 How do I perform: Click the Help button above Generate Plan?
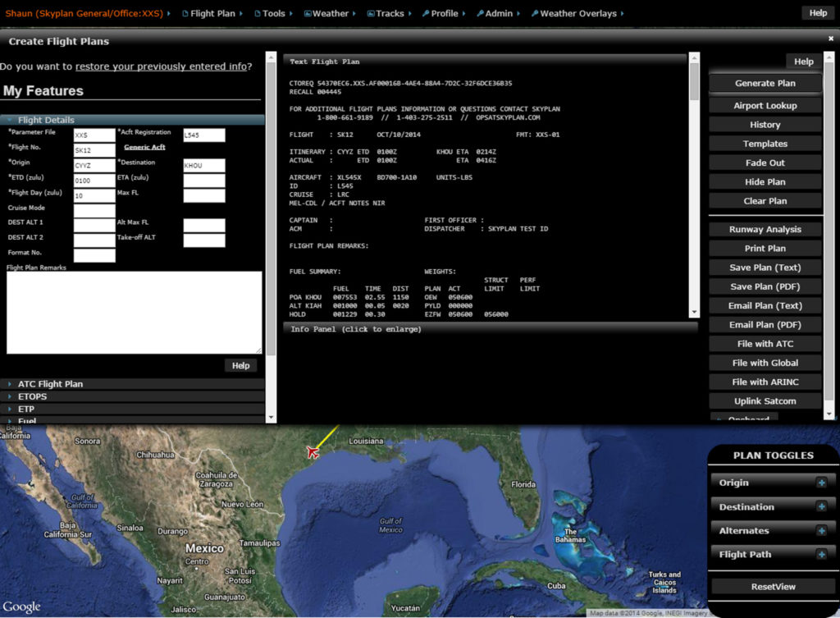(x=804, y=62)
